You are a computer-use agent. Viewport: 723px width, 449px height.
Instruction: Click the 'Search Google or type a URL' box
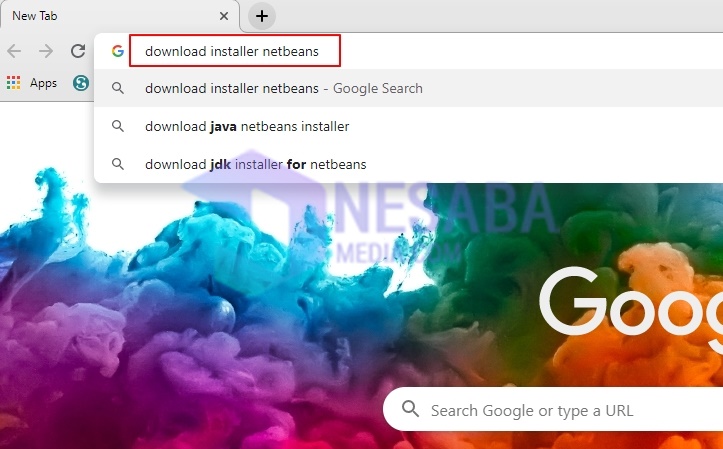553,410
